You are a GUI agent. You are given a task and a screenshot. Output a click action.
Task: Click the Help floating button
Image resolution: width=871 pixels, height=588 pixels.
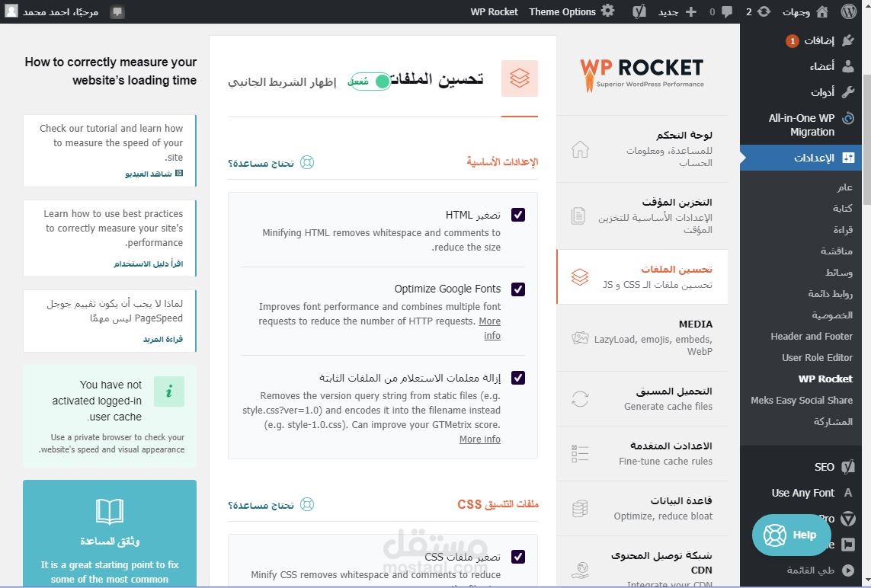[791, 535]
